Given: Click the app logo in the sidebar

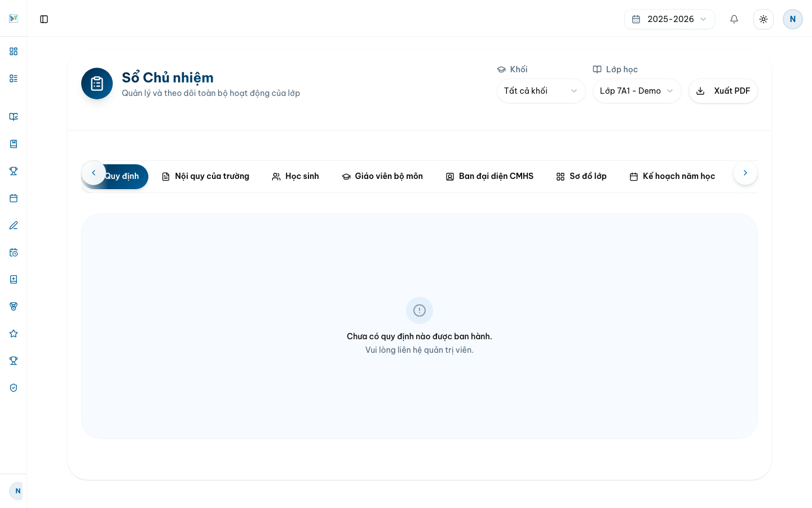Looking at the screenshot, I should (14, 19).
